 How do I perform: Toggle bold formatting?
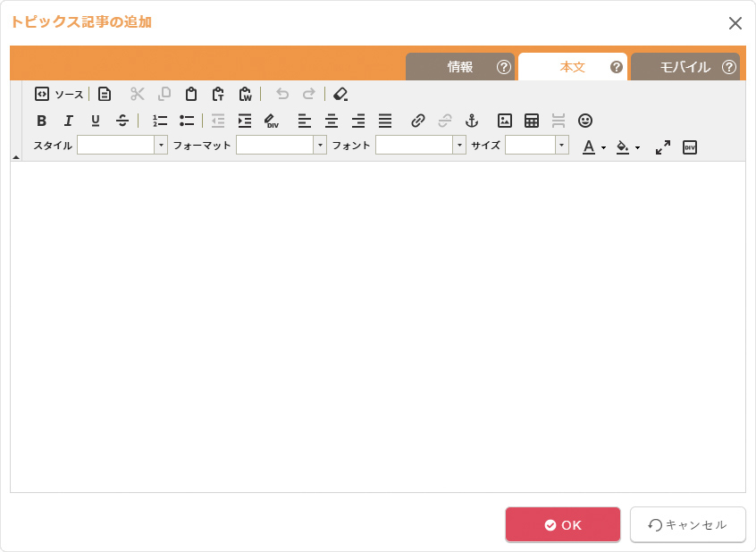tap(41, 121)
